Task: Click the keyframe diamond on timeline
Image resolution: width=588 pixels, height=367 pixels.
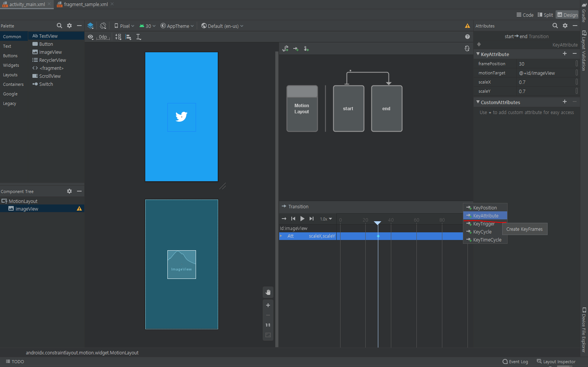Action: pyautogui.click(x=378, y=236)
